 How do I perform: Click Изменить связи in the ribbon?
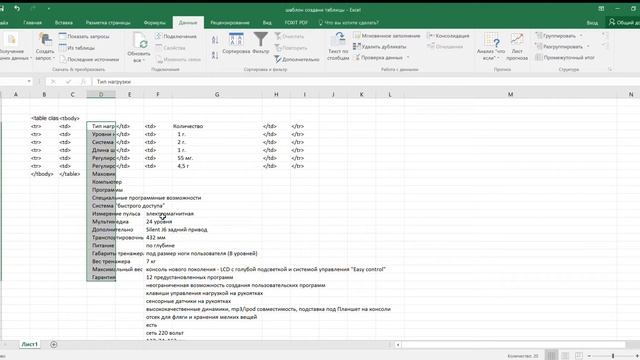(x=178, y=59)
